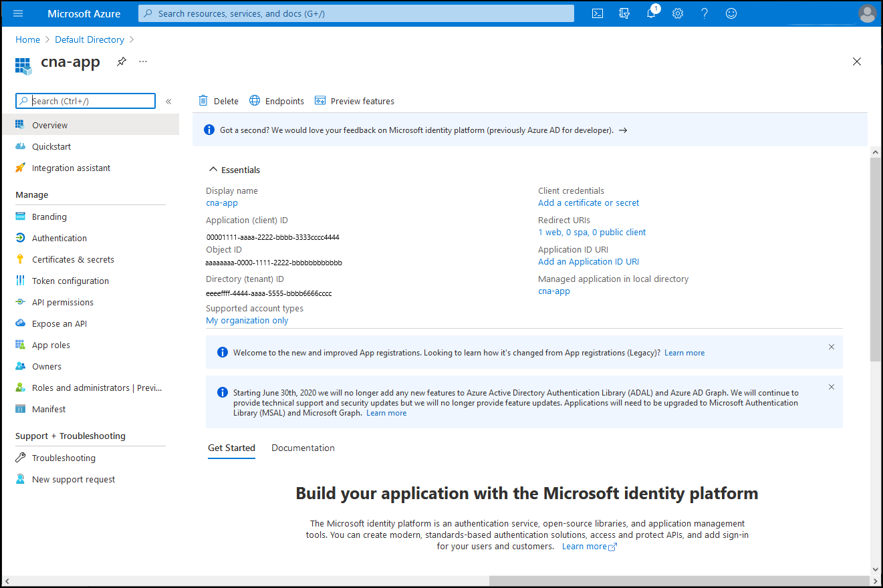883x588 pixels.
Task: Click the Endpoints globe icon
Action: click(x=255, y=101)
